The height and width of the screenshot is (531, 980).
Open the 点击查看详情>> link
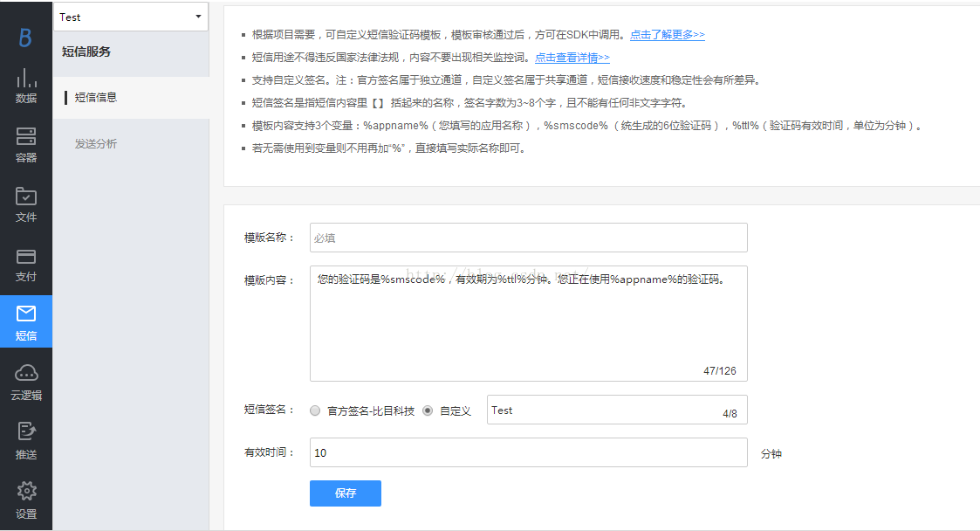[x=572, y=58]
